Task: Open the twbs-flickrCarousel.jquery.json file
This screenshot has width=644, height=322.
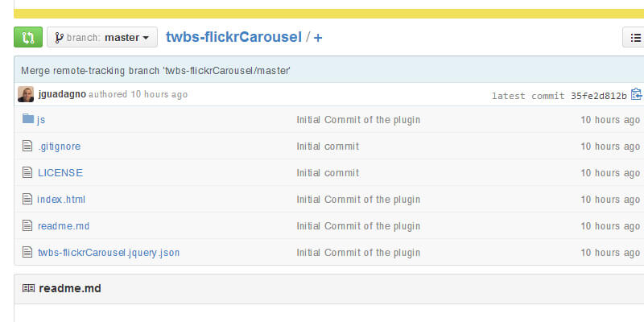Action: tap(109, 252)
